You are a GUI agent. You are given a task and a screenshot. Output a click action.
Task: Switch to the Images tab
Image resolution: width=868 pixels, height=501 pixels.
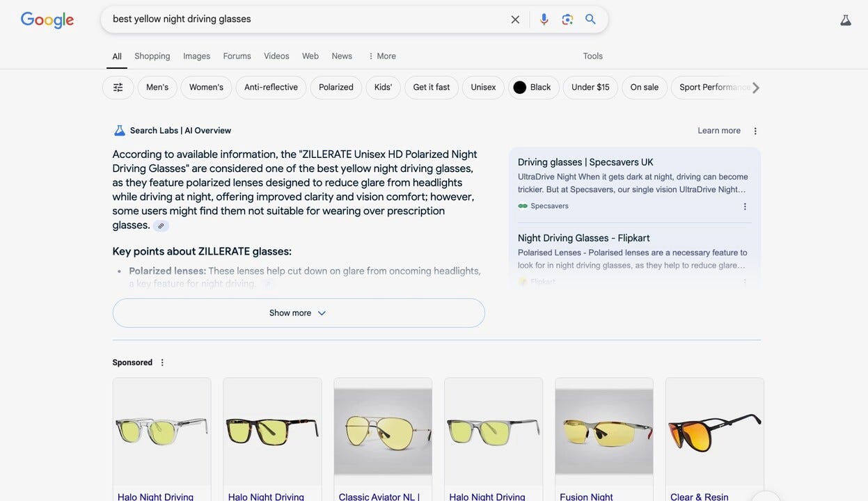pyautogui.click(x=196, y=56)
